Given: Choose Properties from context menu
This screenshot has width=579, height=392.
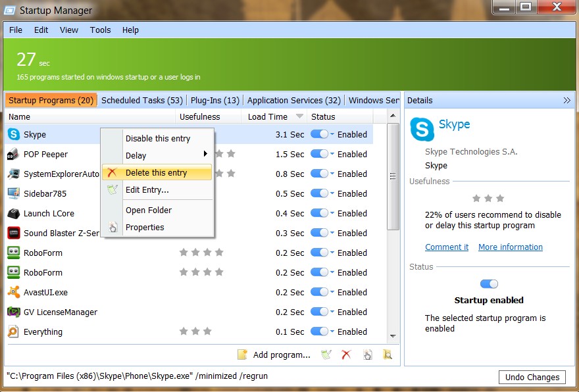Looking at the screenshot, I should point(158,227).
